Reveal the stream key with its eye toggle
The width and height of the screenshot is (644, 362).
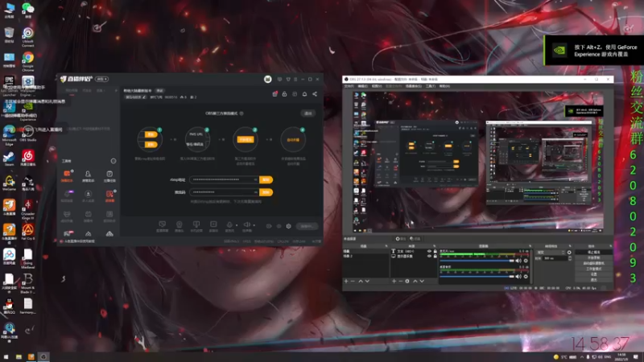click(x=255, y=192)
